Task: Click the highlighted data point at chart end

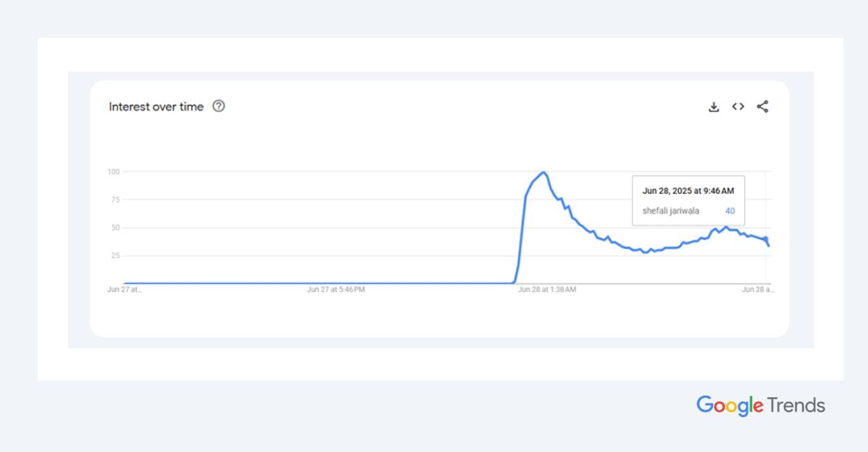Action: pyautogui.click(x=766, y=239)
